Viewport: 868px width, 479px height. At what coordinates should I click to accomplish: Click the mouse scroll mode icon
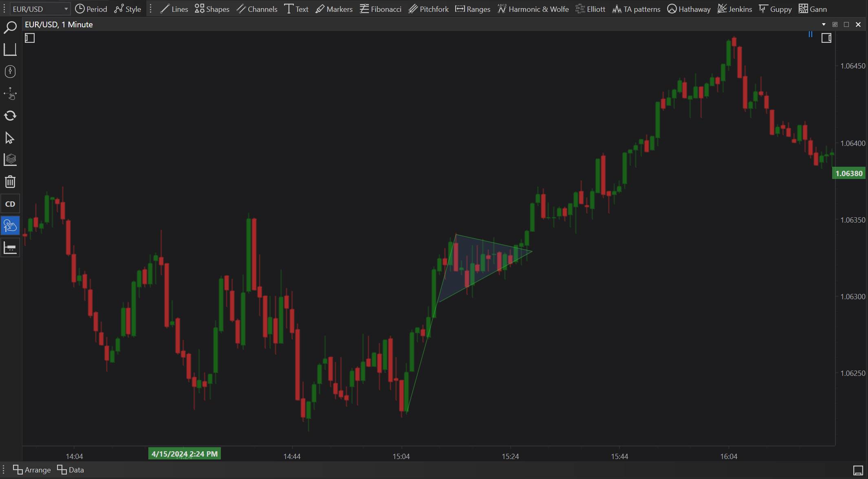10,72
